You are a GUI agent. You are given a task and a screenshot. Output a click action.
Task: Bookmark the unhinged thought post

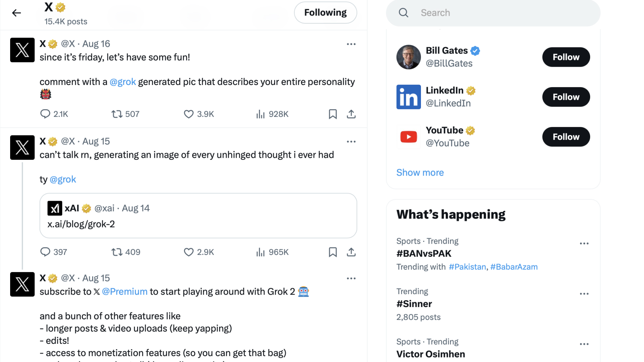pyautogui.click(x=332, y=252)
